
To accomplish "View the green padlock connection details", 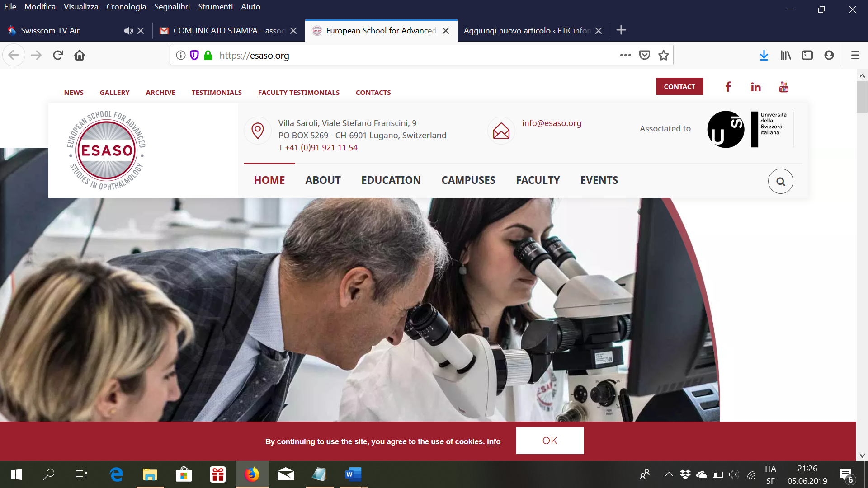I will pyautogui.click(x=208, y=55).
